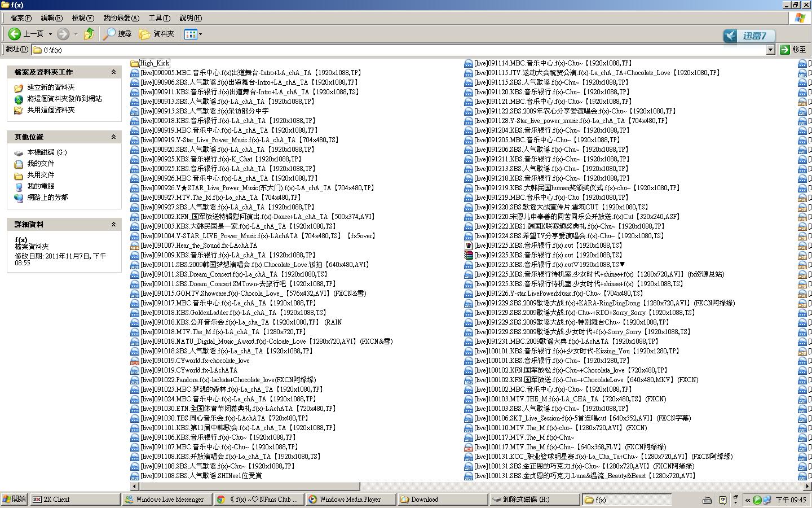812x508 pixels.
Task: Select file 090913.SBS 人气歌谣 f(x)采访部分中字
Action: (x=204, y=111)
